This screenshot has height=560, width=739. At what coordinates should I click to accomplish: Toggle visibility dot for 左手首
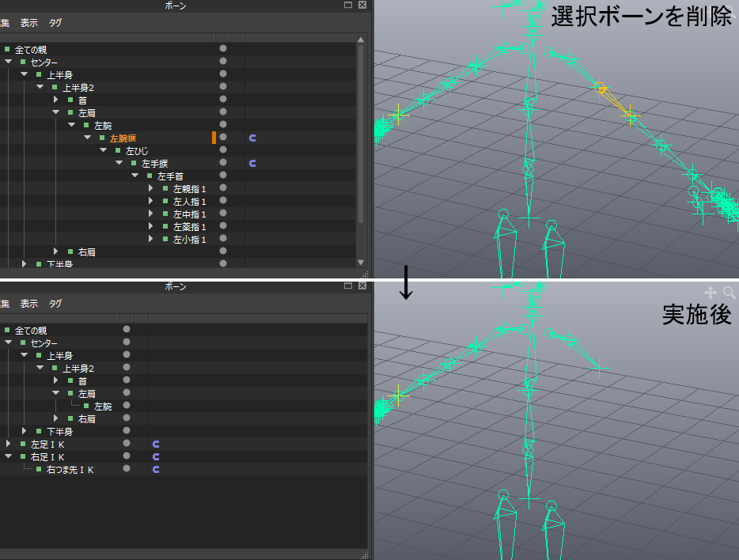(223, 176)
